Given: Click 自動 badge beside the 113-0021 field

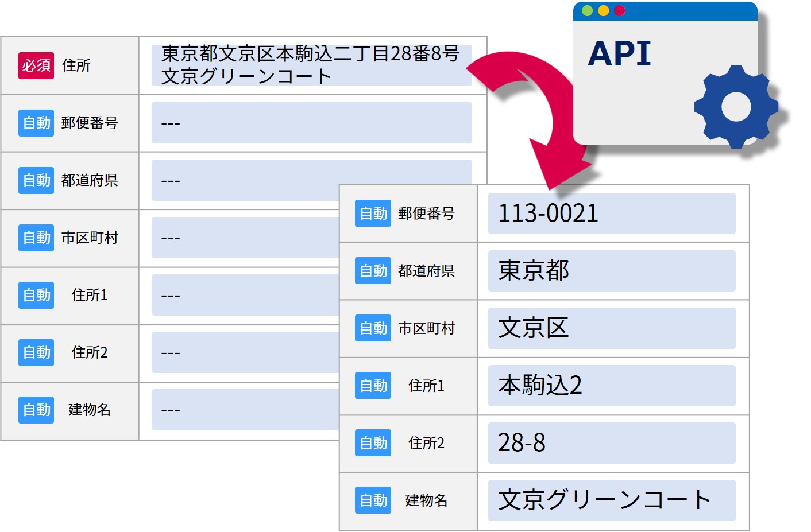Looking at the screenshot, I should [373, 213].
